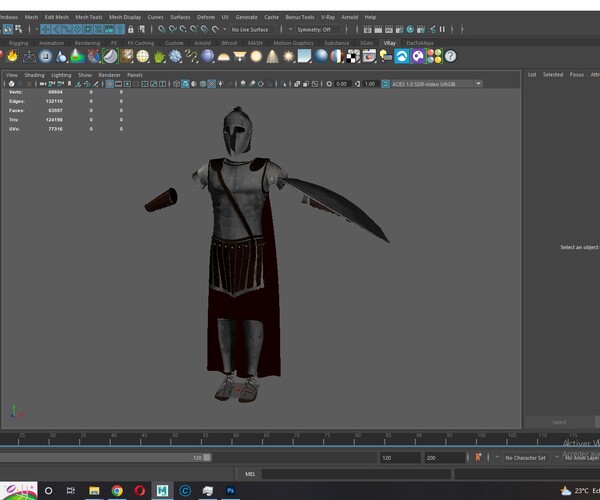Click the lock selection padlock icon
This screenshot has height=500, width=600.
coord(131,29)
